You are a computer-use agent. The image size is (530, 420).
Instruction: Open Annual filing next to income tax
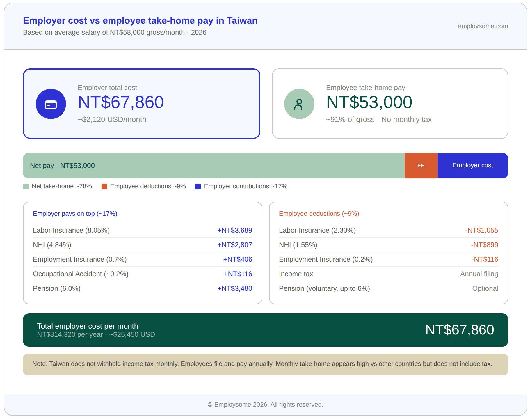pos(479,274)
